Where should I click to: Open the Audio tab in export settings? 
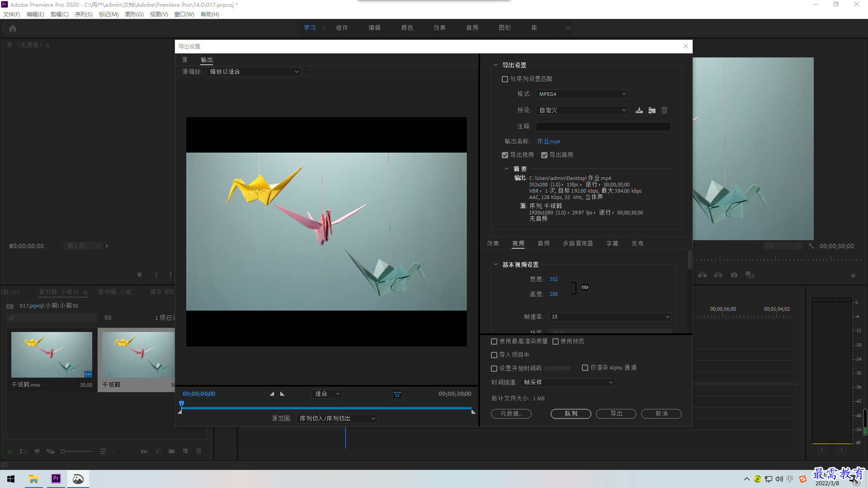543,243
